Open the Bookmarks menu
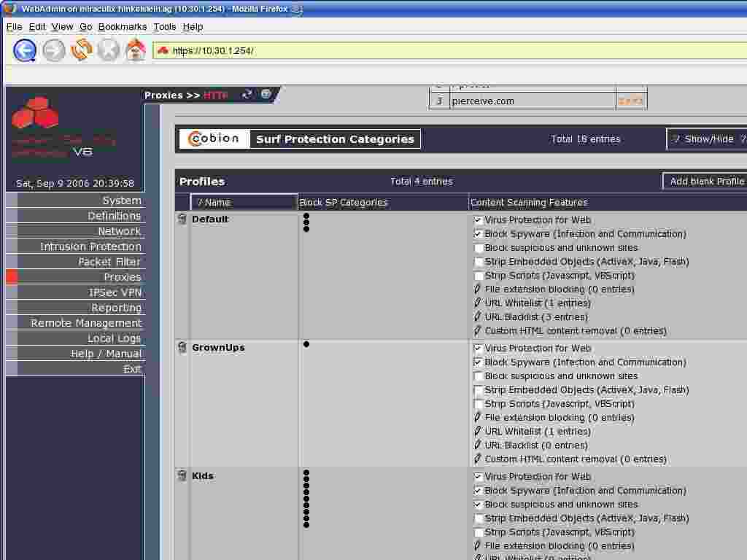The image size is (747, 560). pos(122,27)
